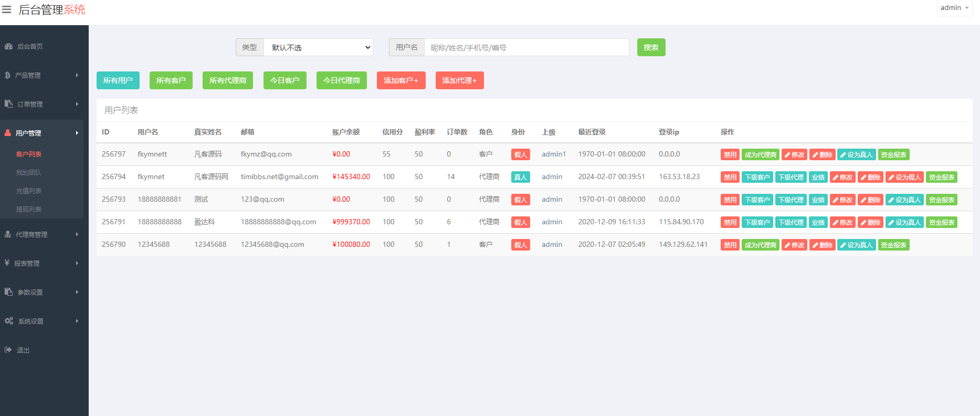The width and height of the screenshot is (980, 416).
Task: Click 删除 delete for user 12345688
Action: click(822, 245)
